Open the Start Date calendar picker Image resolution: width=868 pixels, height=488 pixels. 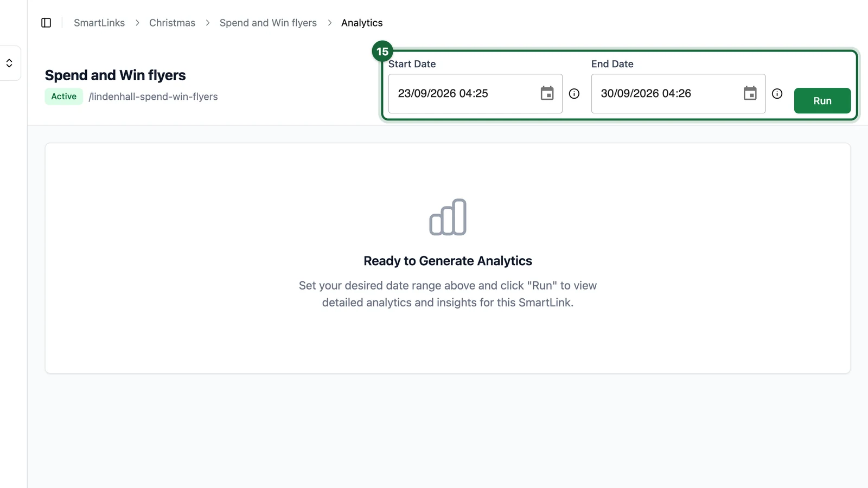pyautogui.click(x=547, y=93)
